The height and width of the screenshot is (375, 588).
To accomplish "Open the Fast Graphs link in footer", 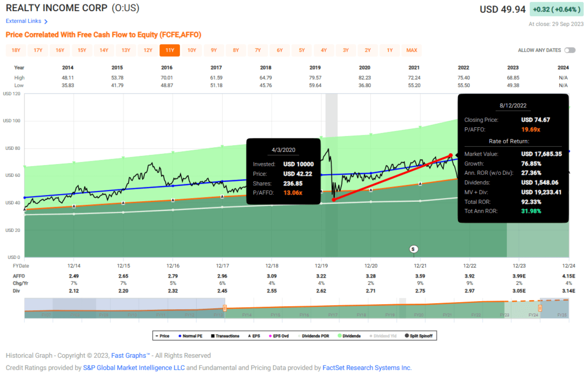I will pyautogui.click(x=130, y=356).
